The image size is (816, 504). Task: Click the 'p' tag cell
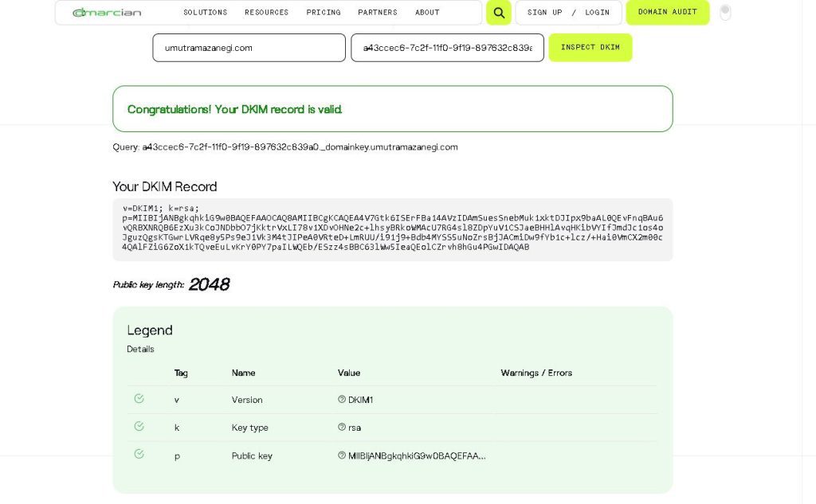177,457
